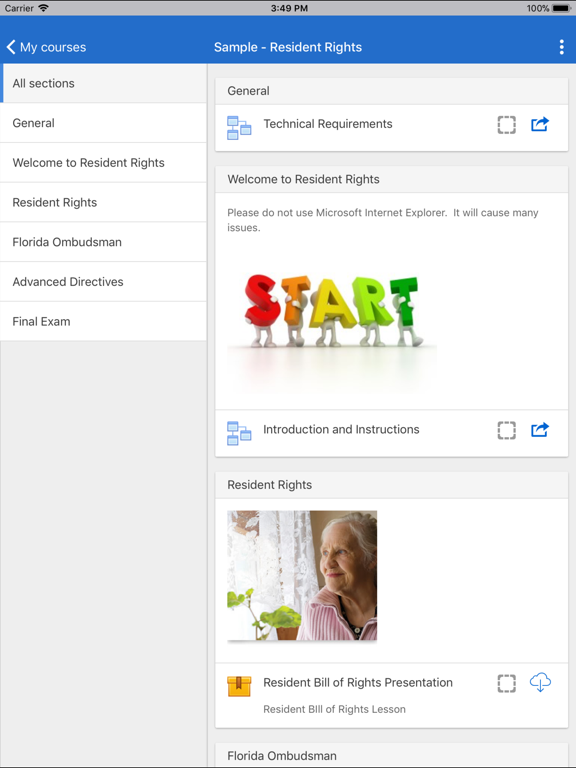Check completion box for Resident Bill of Rights Presentation
The image size is (576, 768).
tap(506, 683)
